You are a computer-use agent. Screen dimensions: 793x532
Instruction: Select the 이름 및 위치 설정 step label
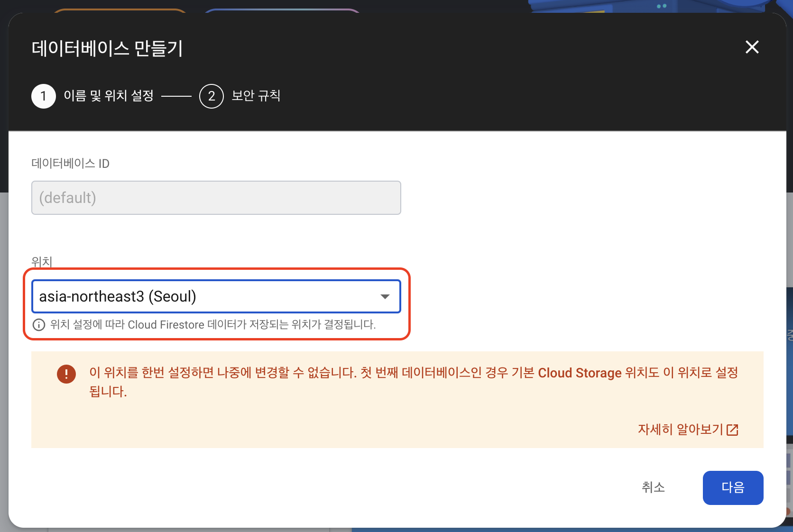[x=109, y=96]
